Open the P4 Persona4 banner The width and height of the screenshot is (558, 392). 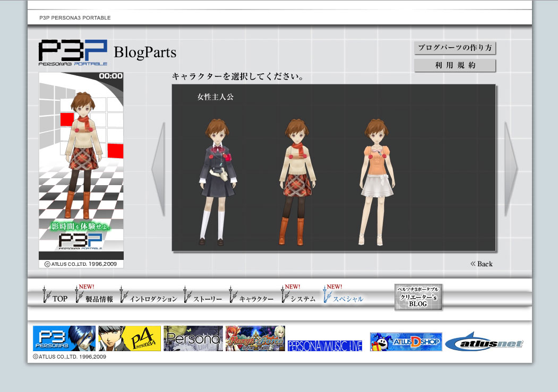coord(130,338)
